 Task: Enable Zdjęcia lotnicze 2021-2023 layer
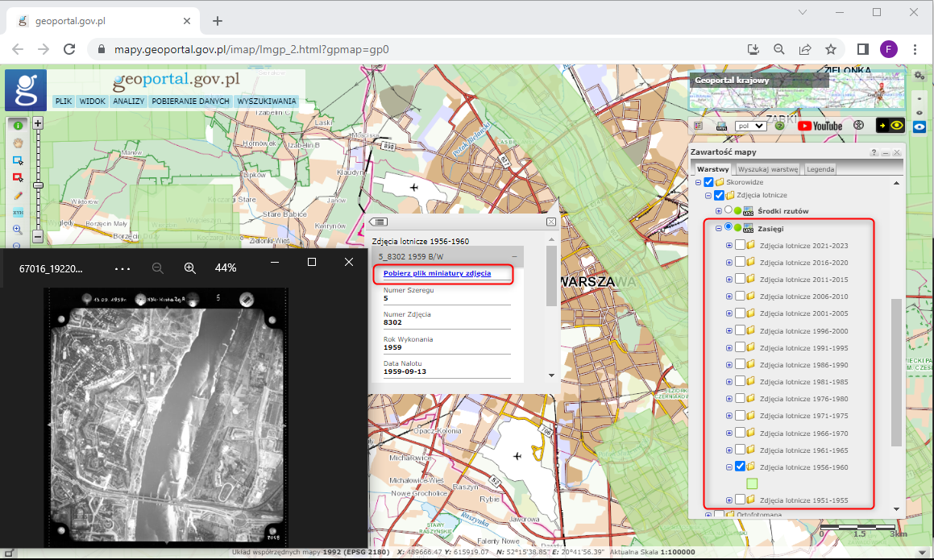[x=740, y=245]
